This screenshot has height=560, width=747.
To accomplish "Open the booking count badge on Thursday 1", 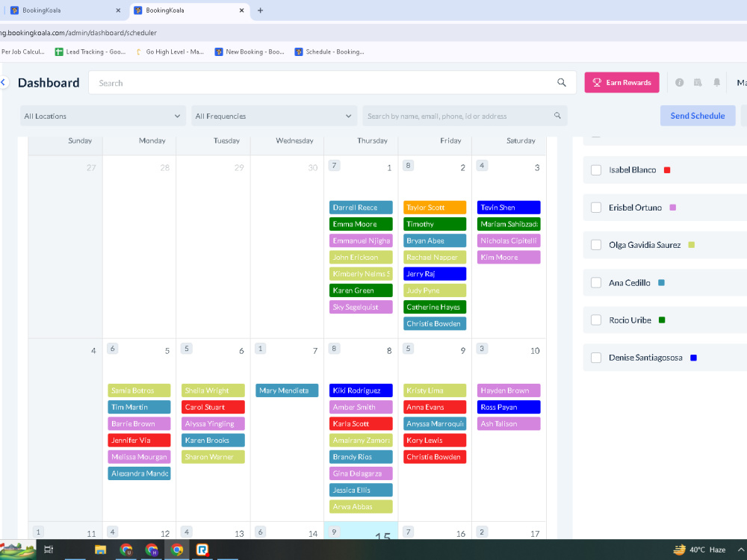I will (x=335, y=165).
